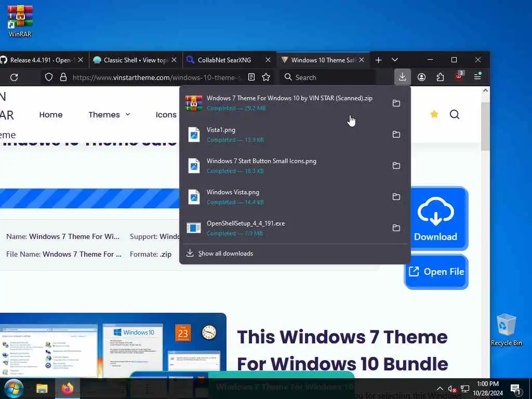Click the tracking protection shield icon
Viewport: 532px width, 399px height.
point(49,77)
